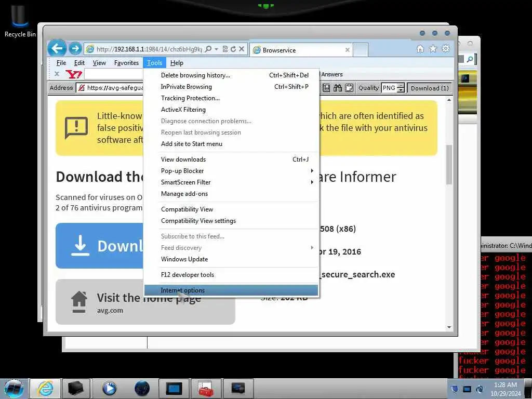Open the Edit menu

click(x=79, y=63)
